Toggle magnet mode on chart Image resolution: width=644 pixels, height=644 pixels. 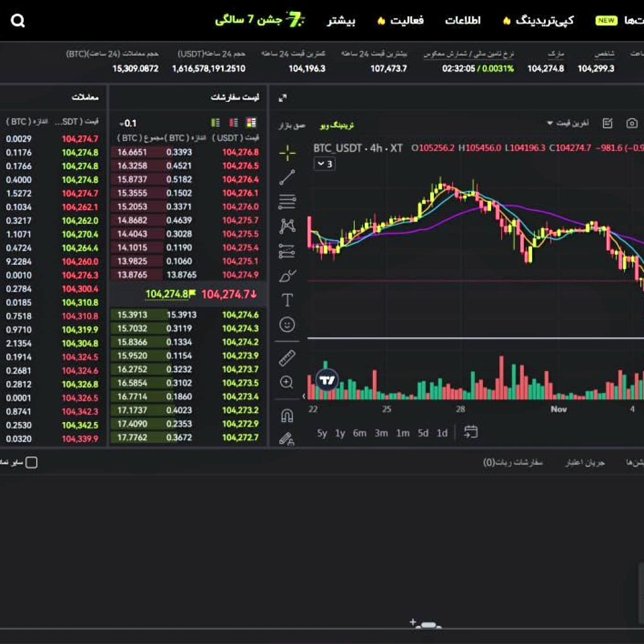tap(287, 416)
